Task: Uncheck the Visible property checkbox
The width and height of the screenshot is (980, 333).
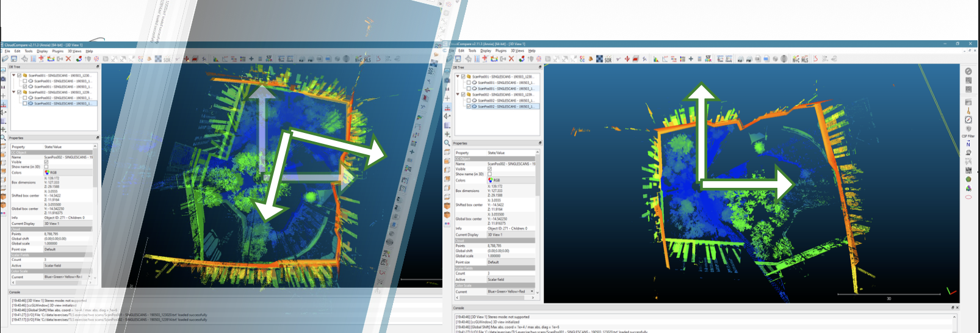Action: click(x=489, y=169)
